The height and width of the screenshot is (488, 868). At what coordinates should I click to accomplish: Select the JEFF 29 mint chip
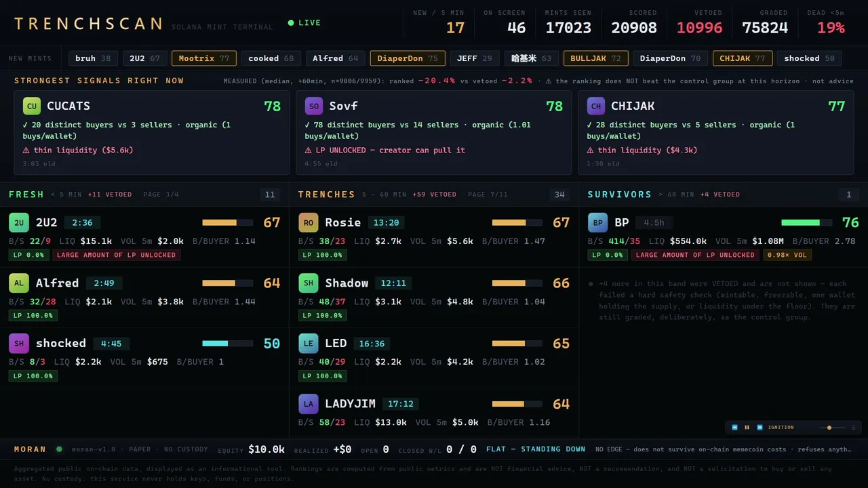tap(475, 58)
